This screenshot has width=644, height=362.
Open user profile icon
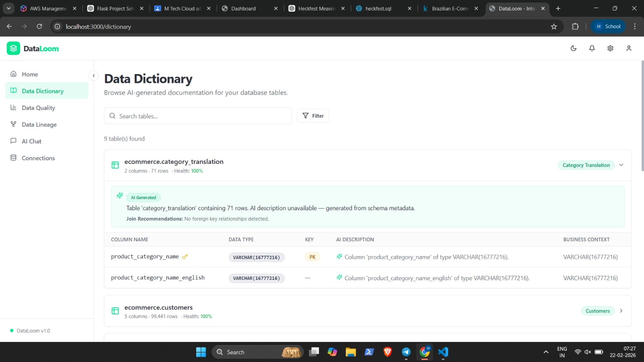629,48
